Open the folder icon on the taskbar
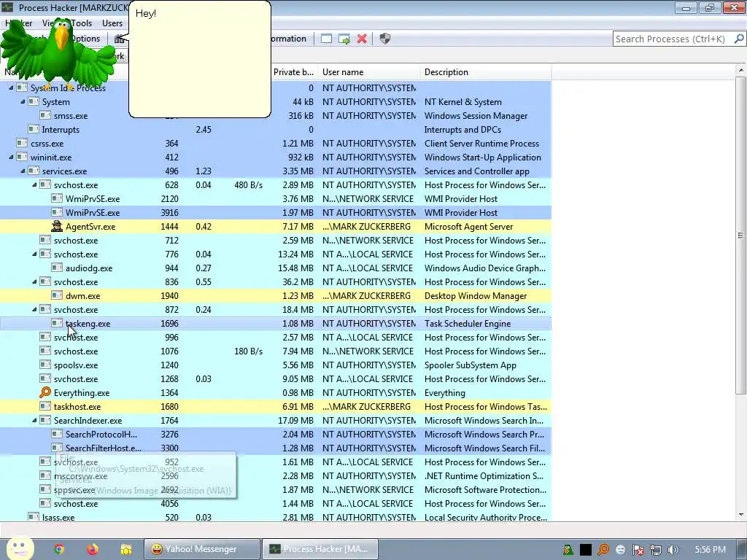747x560 pixels. pos(125,549)
